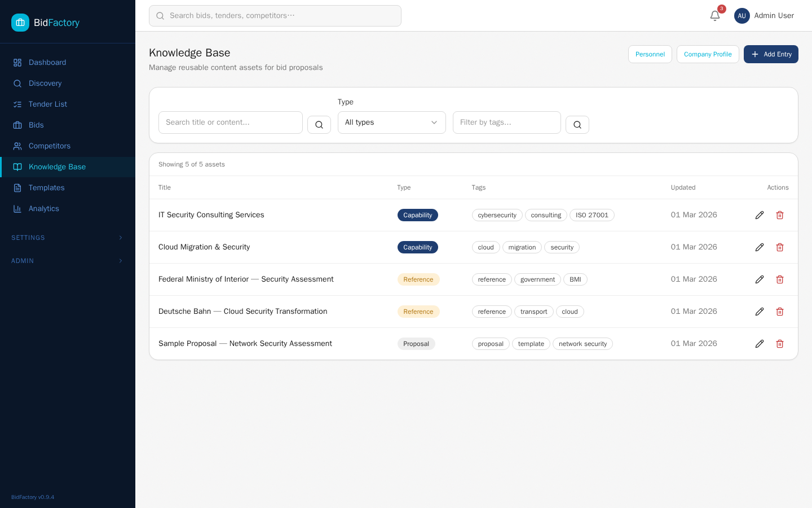Image resolution: width=812 pixels, height=508 pixels.
Task: Click the migration tag
Action: pyautogui.click(x=522, y=247)
